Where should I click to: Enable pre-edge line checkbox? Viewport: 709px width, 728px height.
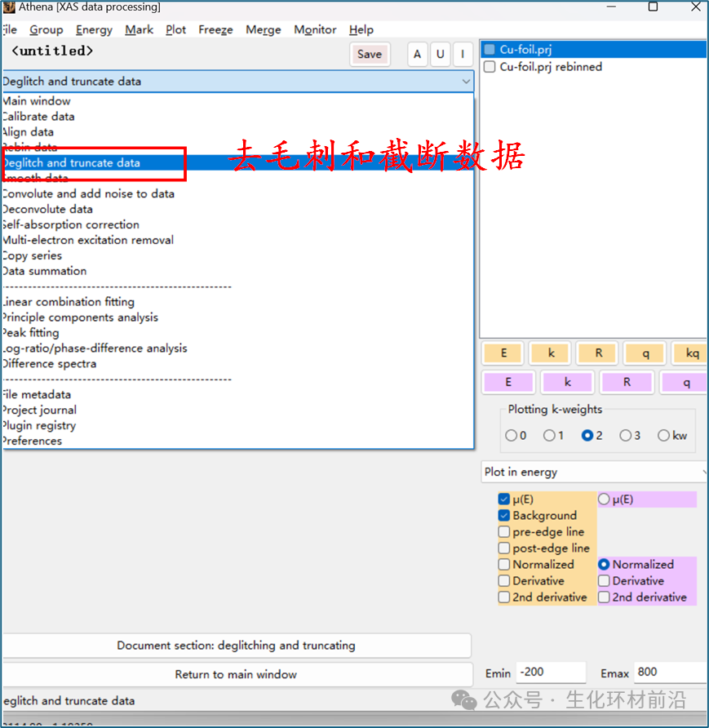point(504,531)
